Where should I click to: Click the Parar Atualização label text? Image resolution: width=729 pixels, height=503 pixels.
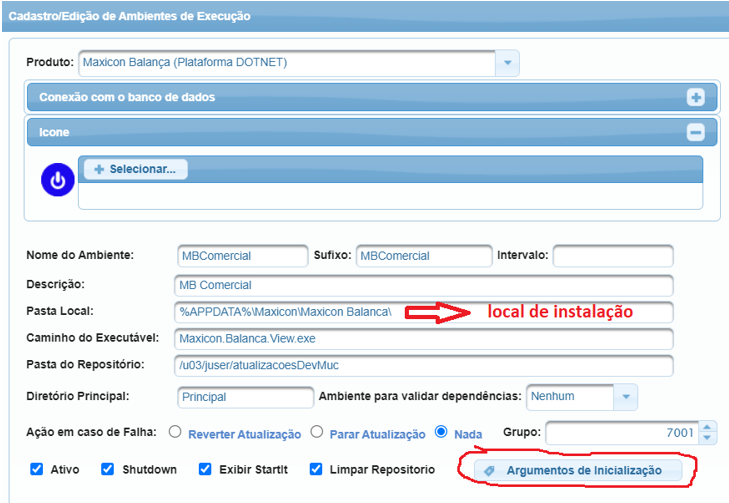point(378,434)
